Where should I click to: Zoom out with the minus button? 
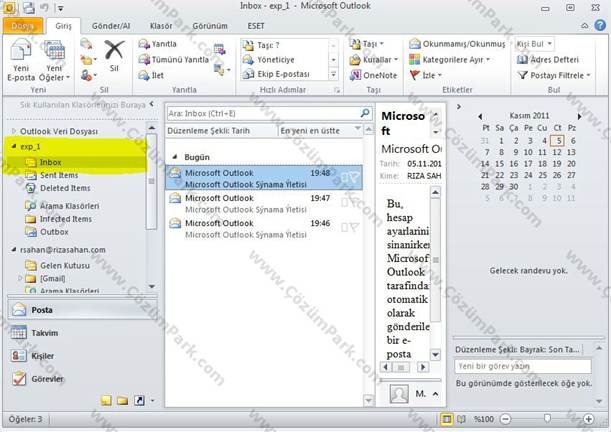tap(505, 419)
